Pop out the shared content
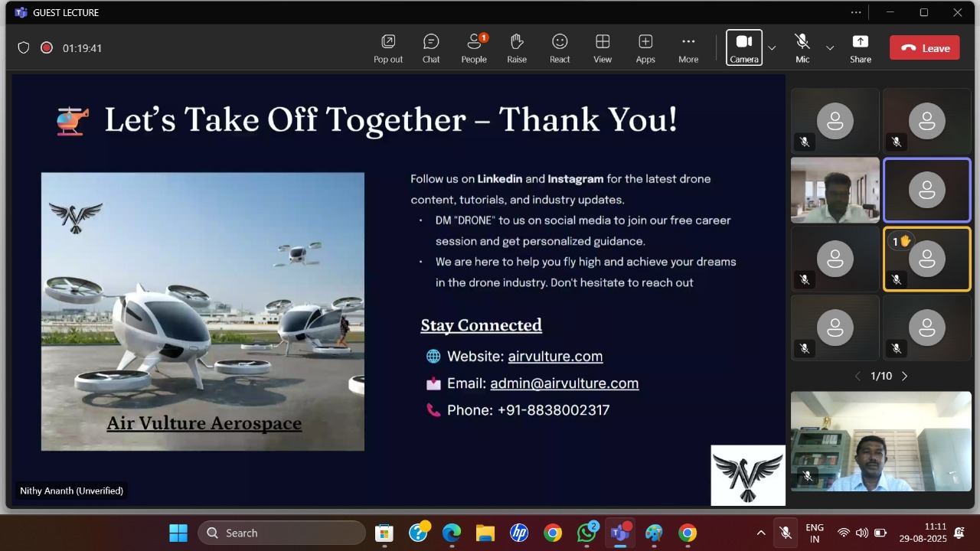Viewport: 980px width, 551px height. (x=388, y=48)
